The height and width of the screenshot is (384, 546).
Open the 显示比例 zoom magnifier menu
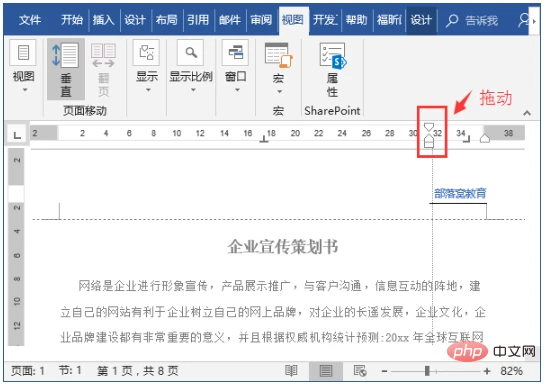point(191,66)
